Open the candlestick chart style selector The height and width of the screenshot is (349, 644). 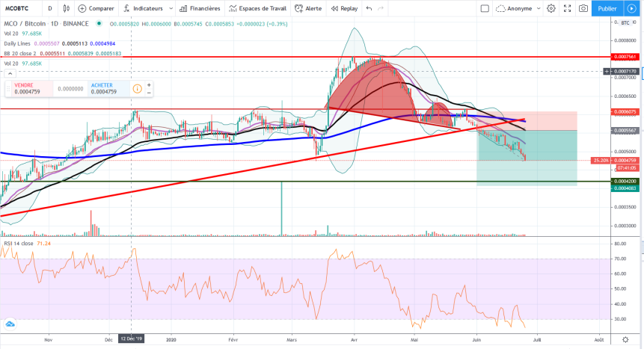click(66, 8)
